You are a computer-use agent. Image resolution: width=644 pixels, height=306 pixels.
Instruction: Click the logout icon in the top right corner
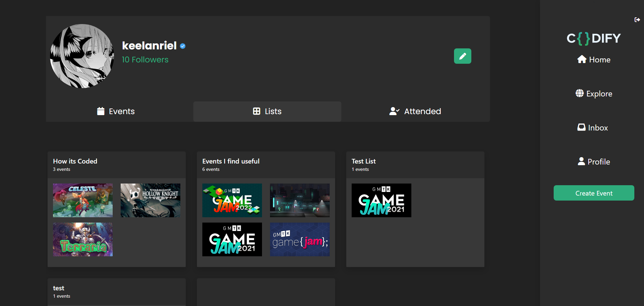tap(637, 20)
